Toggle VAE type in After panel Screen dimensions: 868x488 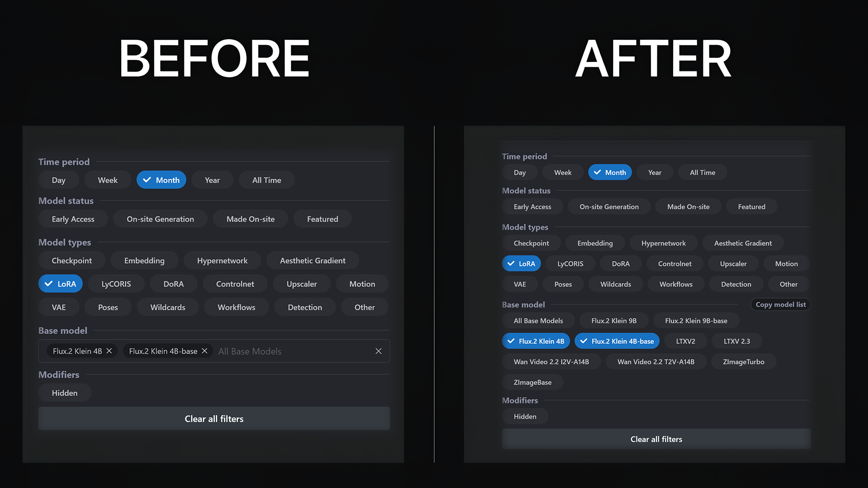point(520,284)
